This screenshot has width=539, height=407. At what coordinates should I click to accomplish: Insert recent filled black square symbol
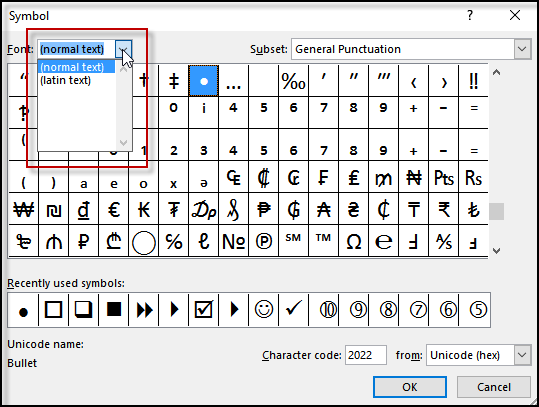tap(113, 310)
